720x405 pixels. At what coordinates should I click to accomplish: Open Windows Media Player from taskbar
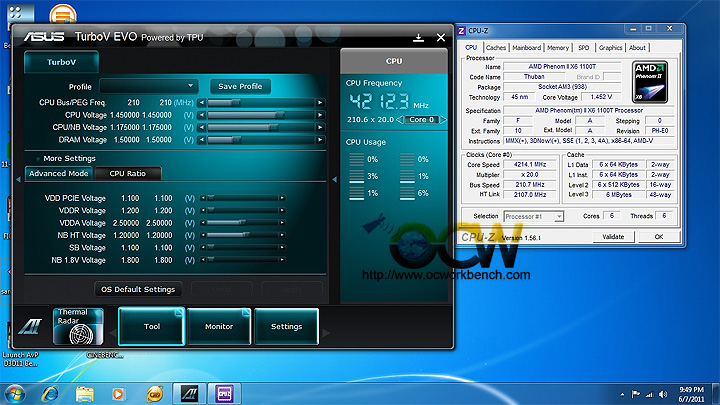pos(118,394)
